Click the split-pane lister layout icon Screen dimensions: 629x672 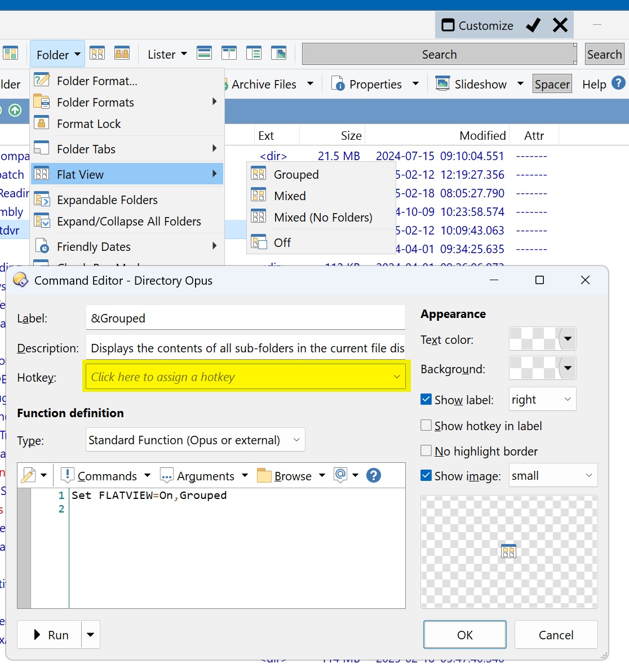tap(229, 54)
